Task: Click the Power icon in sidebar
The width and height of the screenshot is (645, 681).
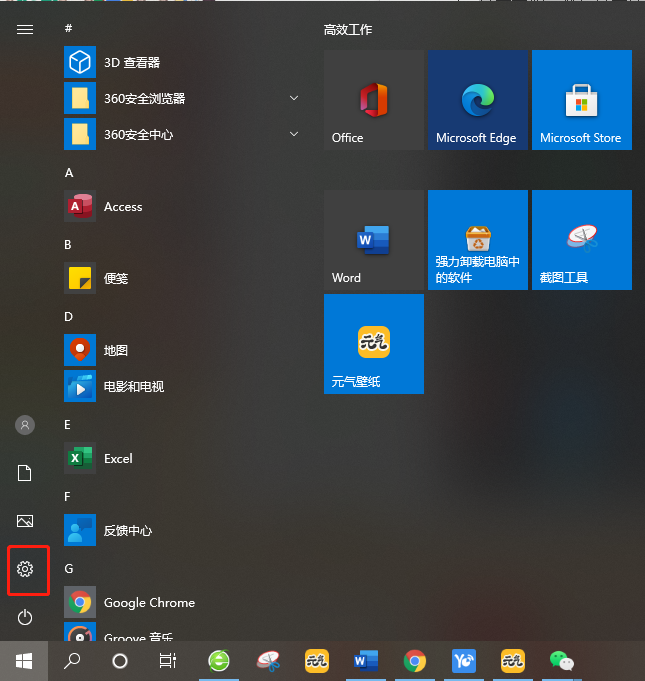Action: coord(25,618)
